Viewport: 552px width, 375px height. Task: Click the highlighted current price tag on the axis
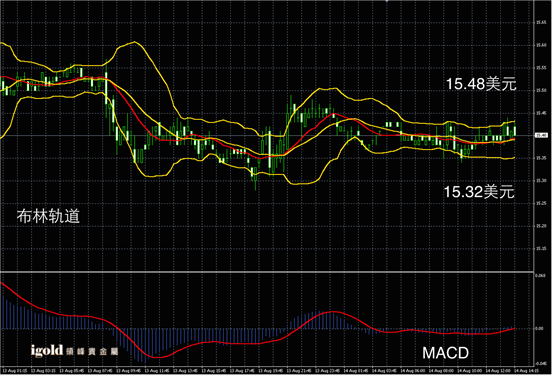point(541,135)
